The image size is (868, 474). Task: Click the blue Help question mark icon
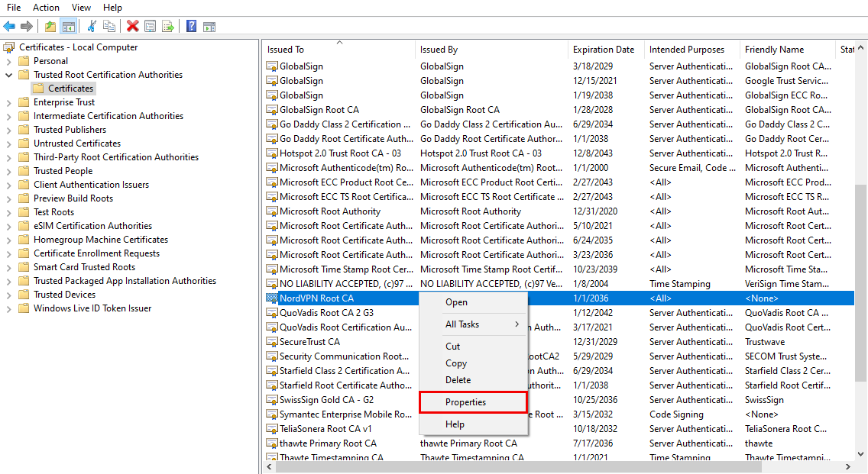pyautogui.click(x=191, y=26)
